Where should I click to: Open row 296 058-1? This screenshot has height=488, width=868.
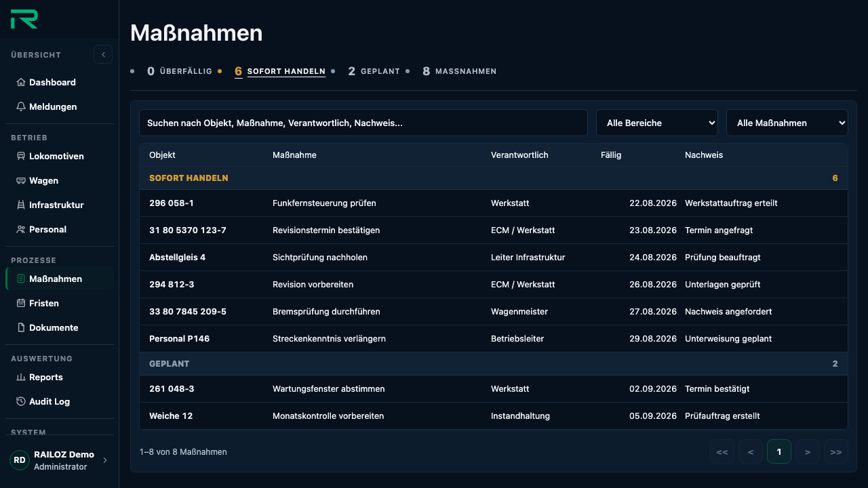(494, 203)
